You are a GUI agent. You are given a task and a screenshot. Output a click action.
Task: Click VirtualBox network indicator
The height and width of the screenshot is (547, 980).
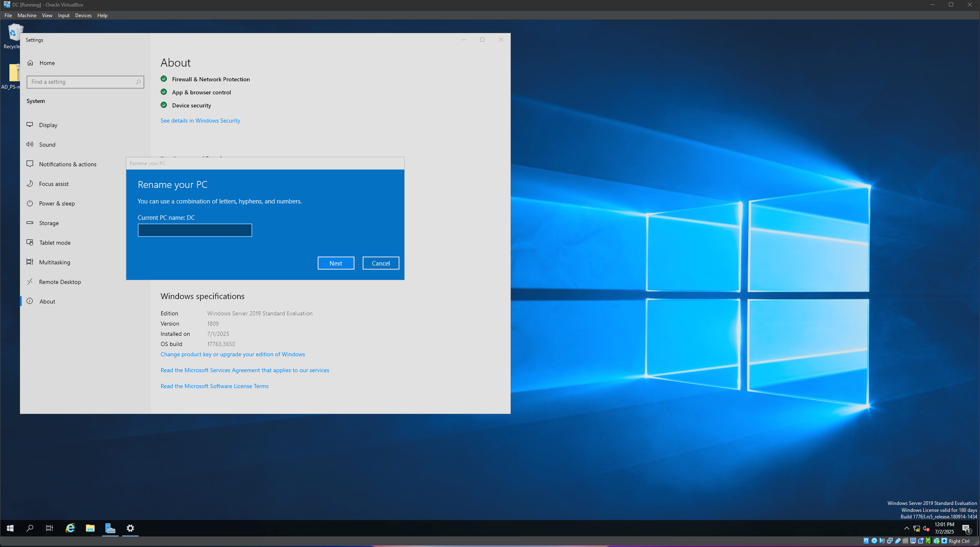[890, 541]
